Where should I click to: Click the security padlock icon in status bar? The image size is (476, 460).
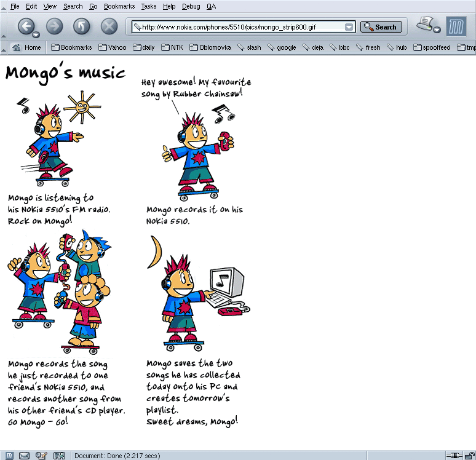coord(469,456)
